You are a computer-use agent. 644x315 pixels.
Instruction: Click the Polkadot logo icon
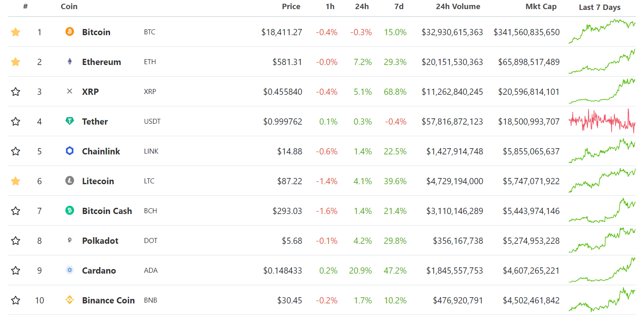click(x=69, y=240)
